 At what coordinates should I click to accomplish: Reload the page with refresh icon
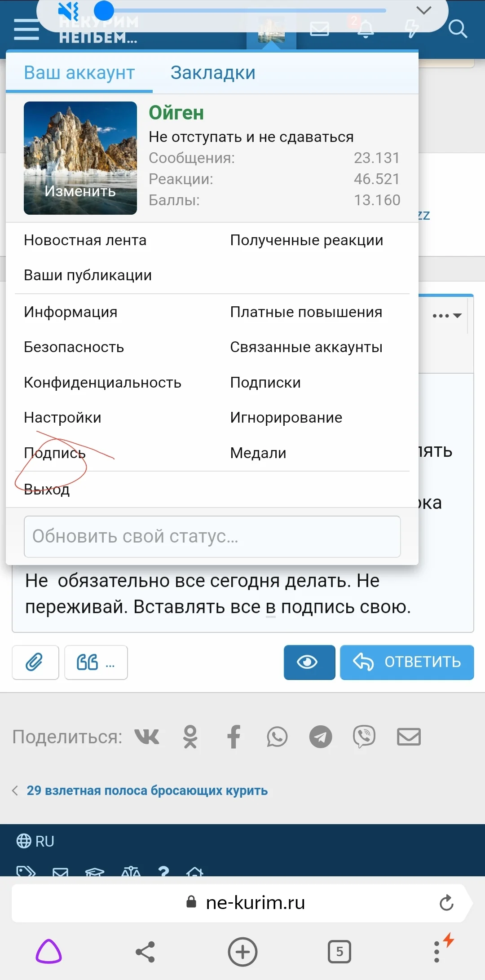446,903
